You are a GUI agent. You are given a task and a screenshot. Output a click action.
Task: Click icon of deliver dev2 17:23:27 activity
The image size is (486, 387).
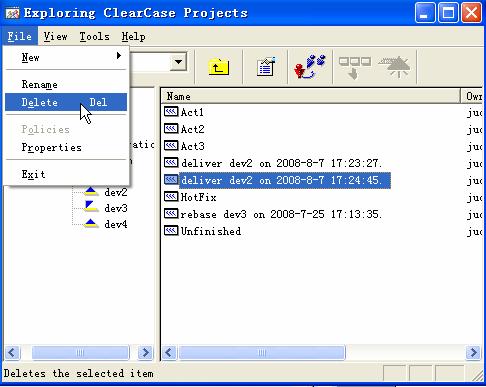point(171,163)
